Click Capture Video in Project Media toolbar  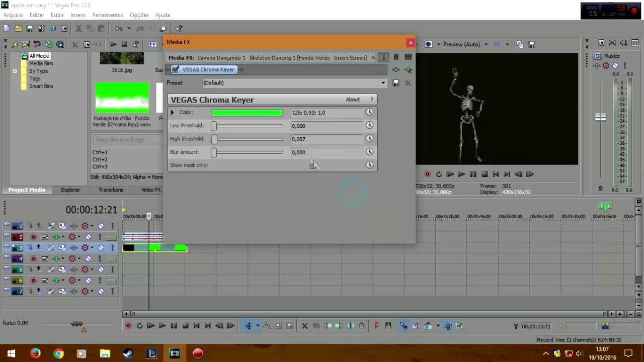37,44
